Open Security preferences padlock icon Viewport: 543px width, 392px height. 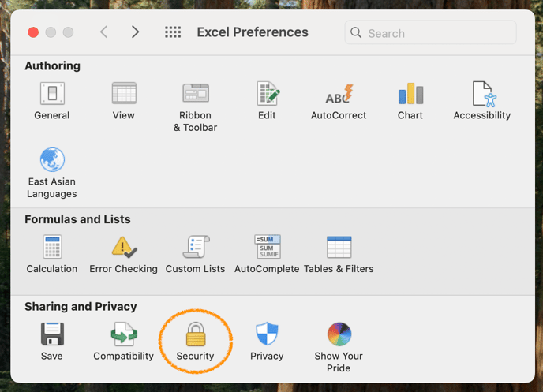pos(196,334)
